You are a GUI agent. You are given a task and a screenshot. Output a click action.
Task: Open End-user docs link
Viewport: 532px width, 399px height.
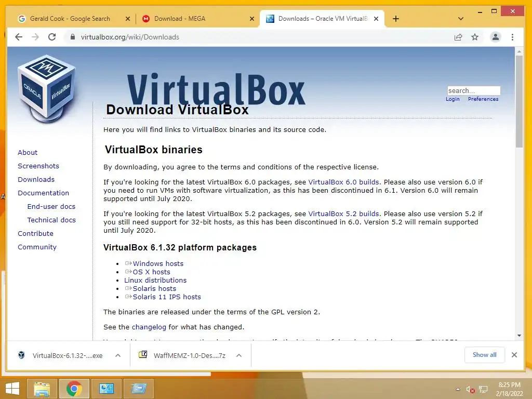[51, 207]
